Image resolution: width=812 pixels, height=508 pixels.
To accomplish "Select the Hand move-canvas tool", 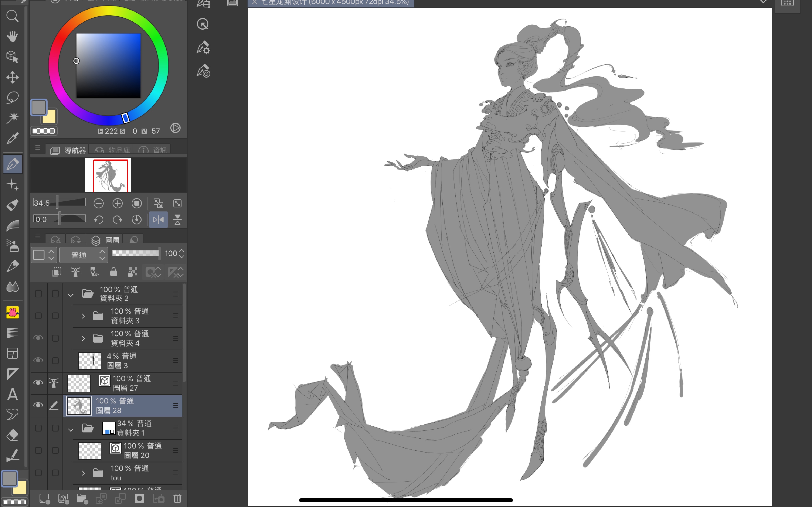I will [x=12, y=36].
